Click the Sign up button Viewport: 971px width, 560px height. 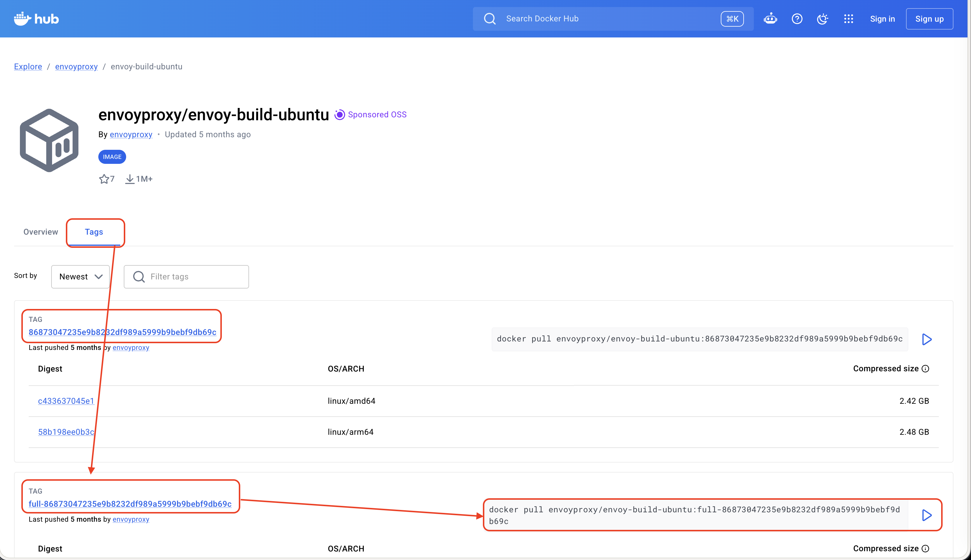coord(929,19)
